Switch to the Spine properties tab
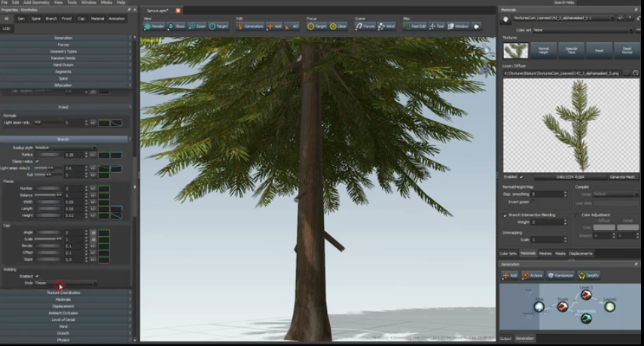The width and height of the screenshot is (644, 346). pos(36,19)
